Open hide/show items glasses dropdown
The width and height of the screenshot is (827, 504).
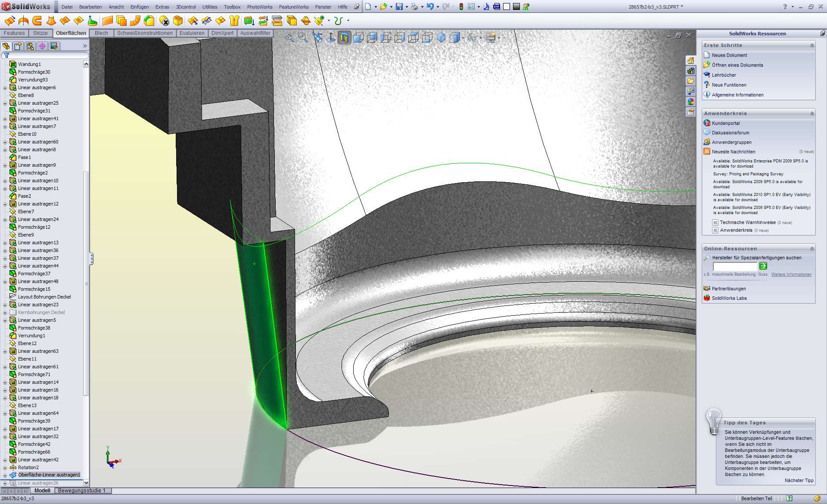click(473, 38)
